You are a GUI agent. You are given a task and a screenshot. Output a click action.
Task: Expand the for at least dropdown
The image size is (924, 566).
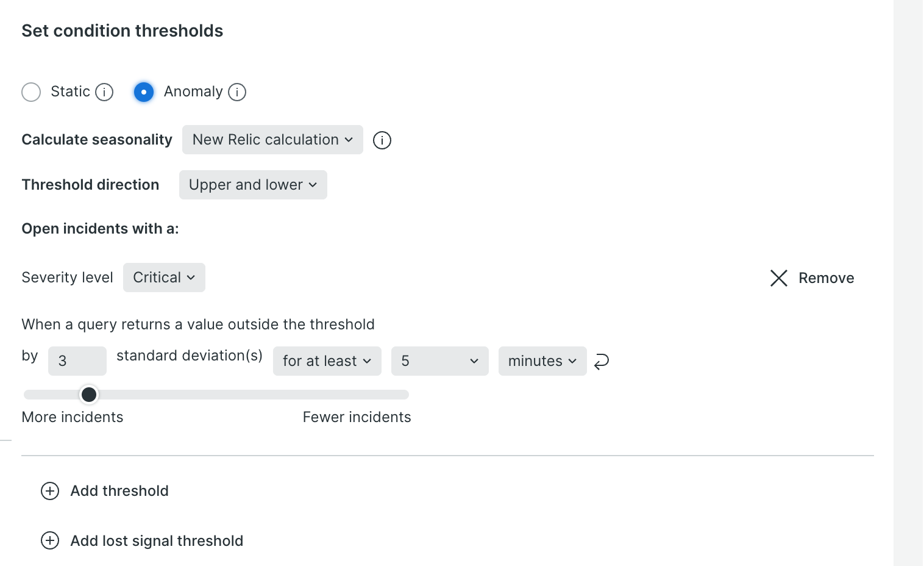point(327,361)
